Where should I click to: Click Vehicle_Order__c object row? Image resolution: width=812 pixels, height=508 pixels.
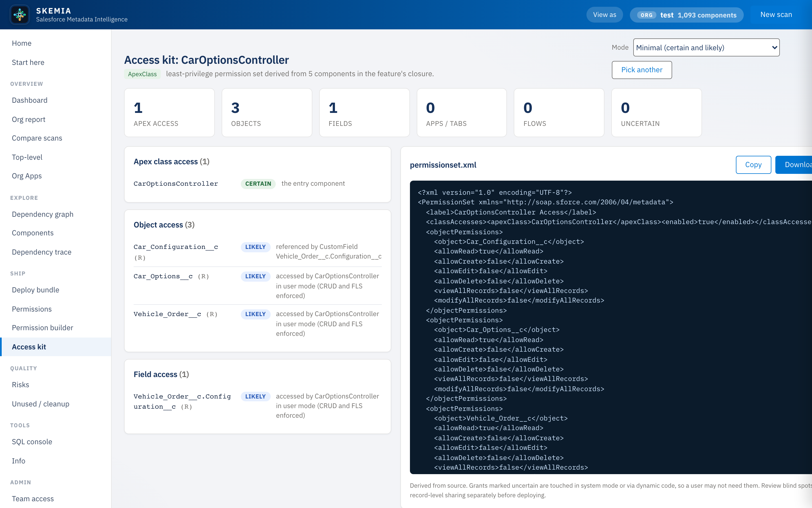pyautogui.click(x=258, y=323)
